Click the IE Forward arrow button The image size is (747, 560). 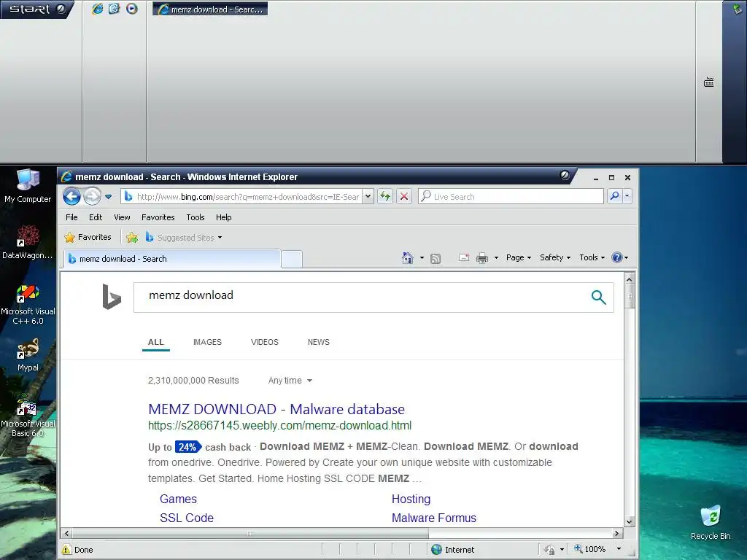93,196
